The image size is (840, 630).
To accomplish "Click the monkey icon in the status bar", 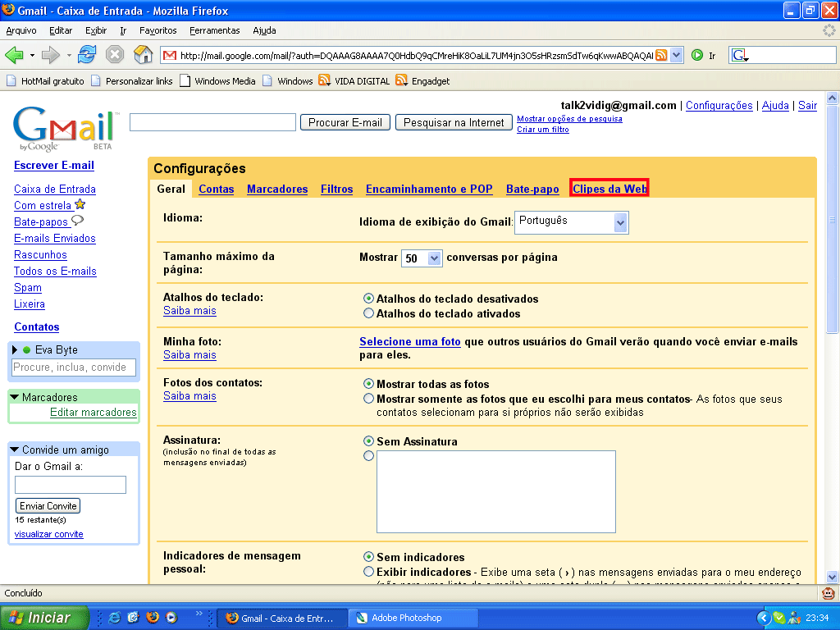I will coord(829,593).
